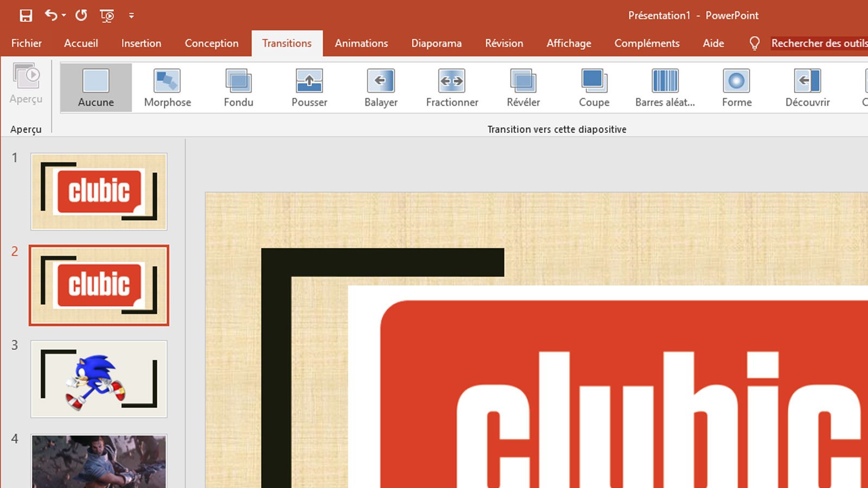The image size is (868, 488).
Task: Apply the Forme transition
Action: pyautogui.click(x=737, y=88)
